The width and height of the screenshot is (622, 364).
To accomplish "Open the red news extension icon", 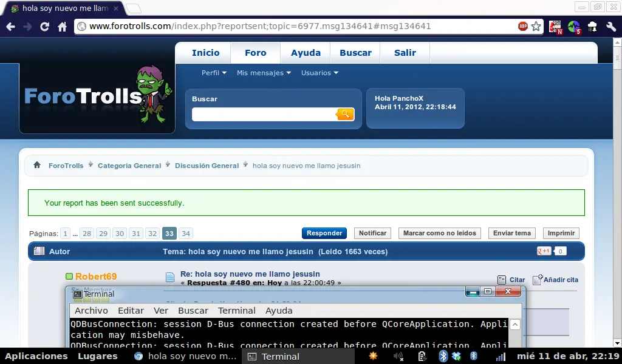I will (x=555, y=27).
